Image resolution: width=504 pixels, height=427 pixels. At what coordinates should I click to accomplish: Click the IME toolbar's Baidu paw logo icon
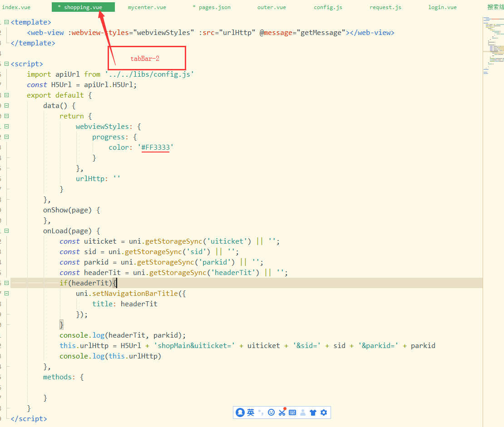(x=240, y=412)
